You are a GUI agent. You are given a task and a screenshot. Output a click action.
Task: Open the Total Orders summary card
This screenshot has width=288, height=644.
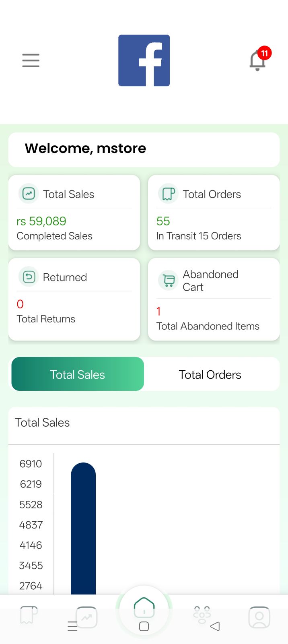pyautogui.click(x=214, y=212)
